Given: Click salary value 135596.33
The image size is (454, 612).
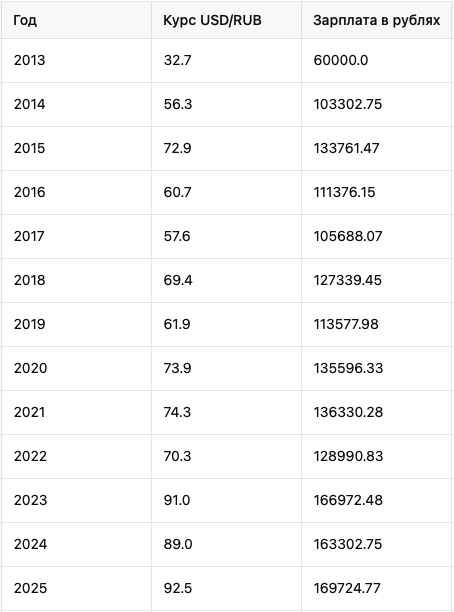Looking at the screenshot, I should (x=376, y=368).
